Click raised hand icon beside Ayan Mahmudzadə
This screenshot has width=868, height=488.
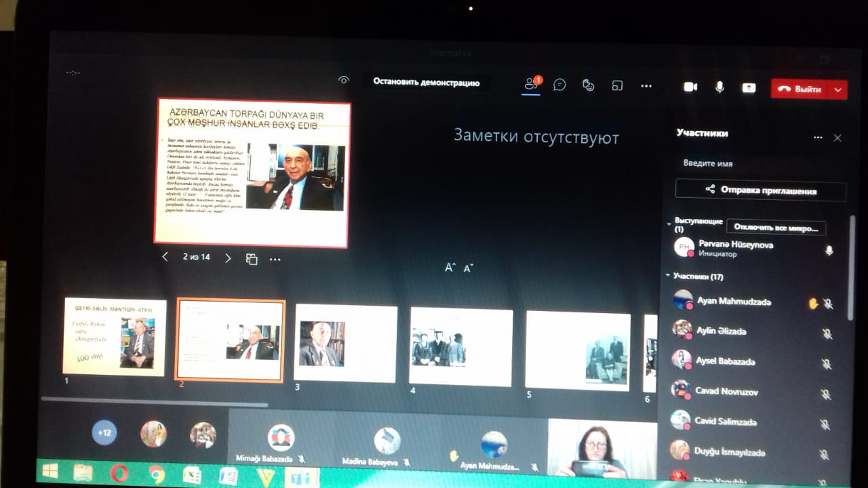pyautogui.click(x=813, y=304)
